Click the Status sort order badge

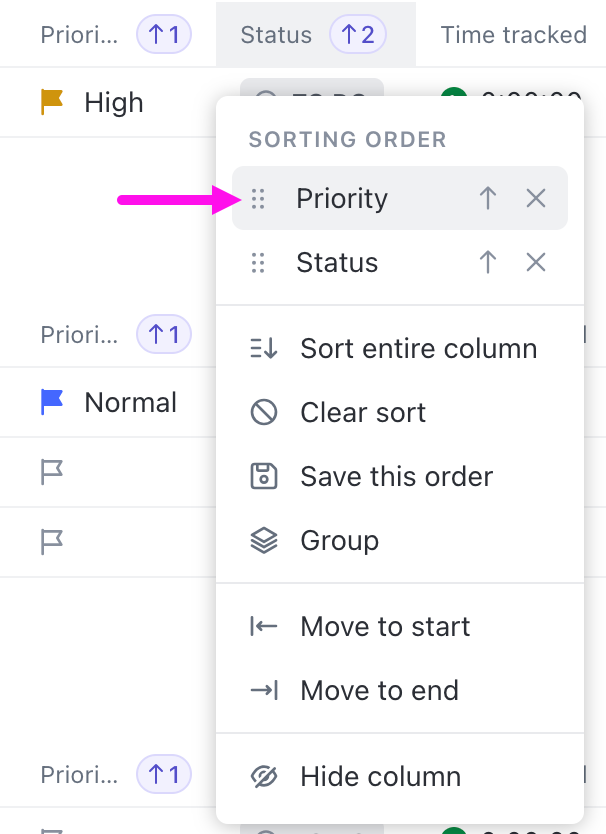click(358, 35)
